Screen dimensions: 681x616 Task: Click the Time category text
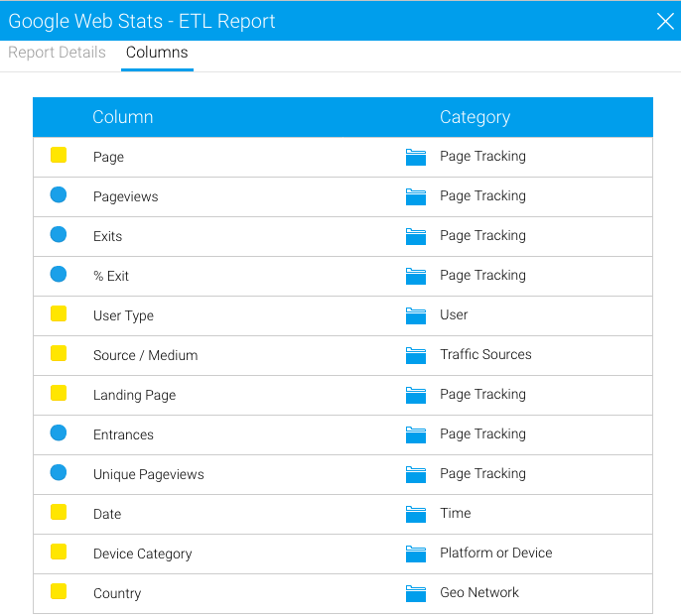tap(455, 513)
